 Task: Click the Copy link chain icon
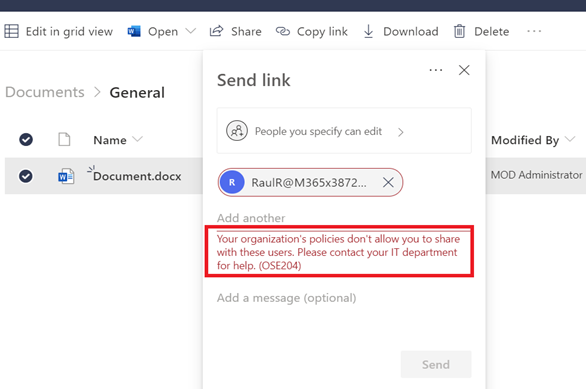(283, 31)
